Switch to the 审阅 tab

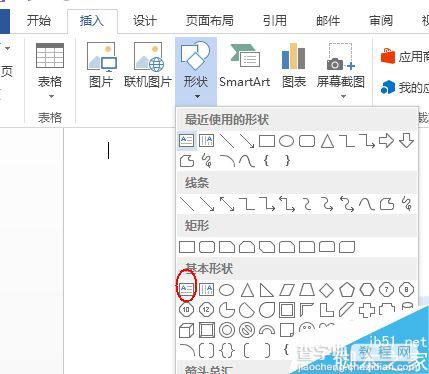(381, 21)
